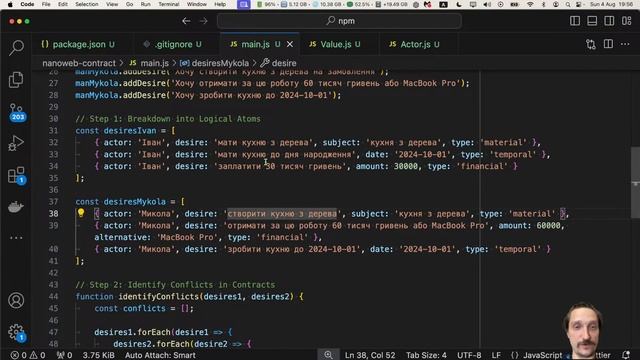Open the Docker view

(x=16, y=207)
